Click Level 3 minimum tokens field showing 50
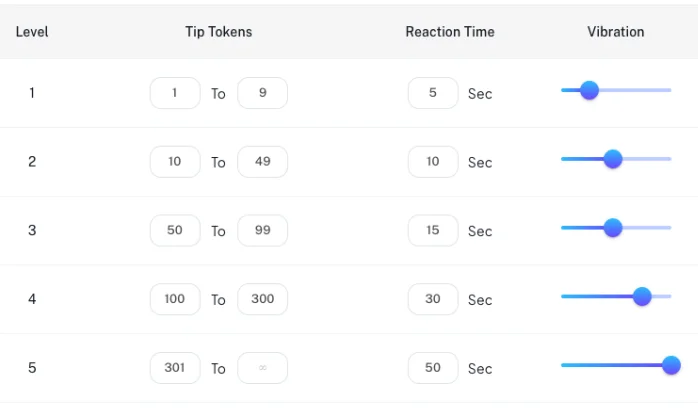The height and width of the screenshot is (409, 698). click(x=175, y=230)
